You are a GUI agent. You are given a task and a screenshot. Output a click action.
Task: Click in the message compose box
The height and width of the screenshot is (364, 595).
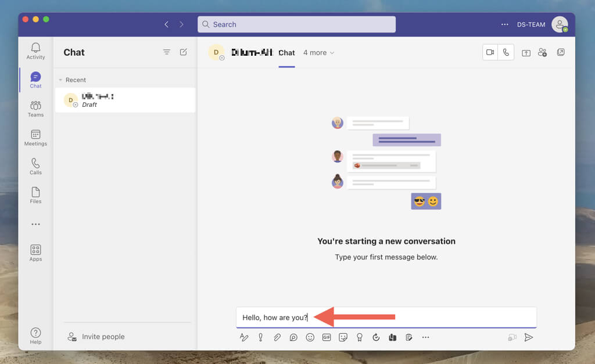[x=386, y=318]
